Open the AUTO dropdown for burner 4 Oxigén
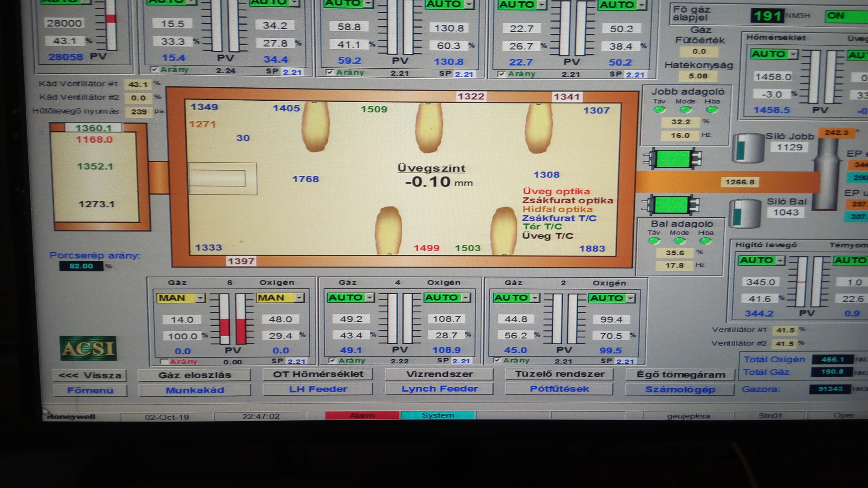 pyautogui.click(x=466, y=297)
